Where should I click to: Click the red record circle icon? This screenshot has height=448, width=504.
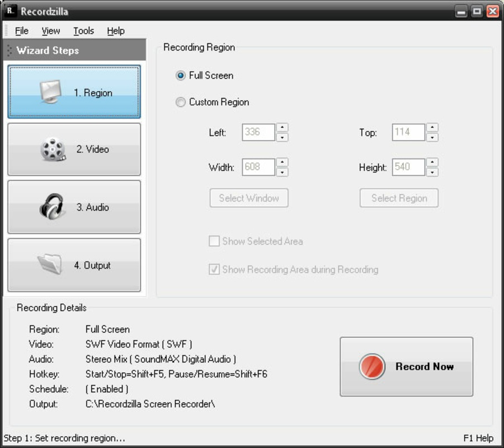click(372, 367)
